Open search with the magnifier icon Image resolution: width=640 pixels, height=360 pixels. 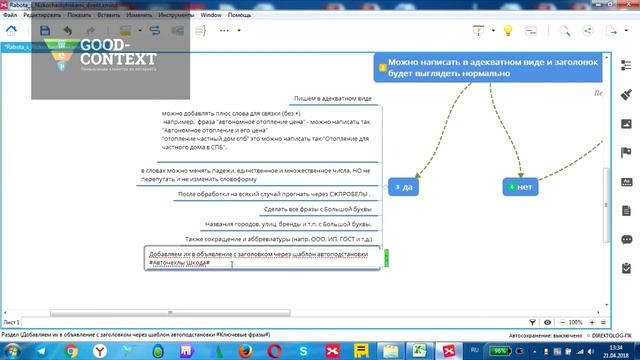pos(565,31)
